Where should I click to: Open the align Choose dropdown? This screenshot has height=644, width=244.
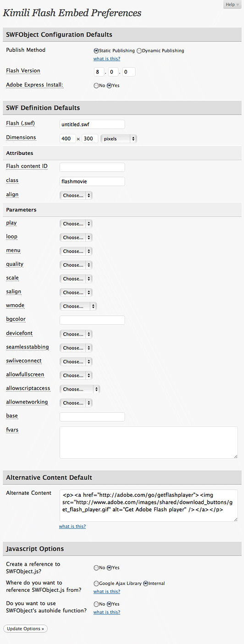[76, 195]
